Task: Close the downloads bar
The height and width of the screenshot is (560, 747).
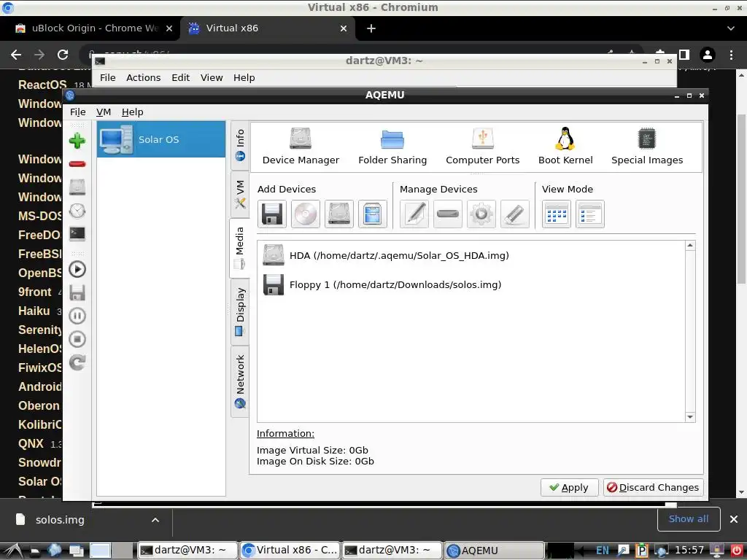Action: pyautogui.click(x=734, y=519)
